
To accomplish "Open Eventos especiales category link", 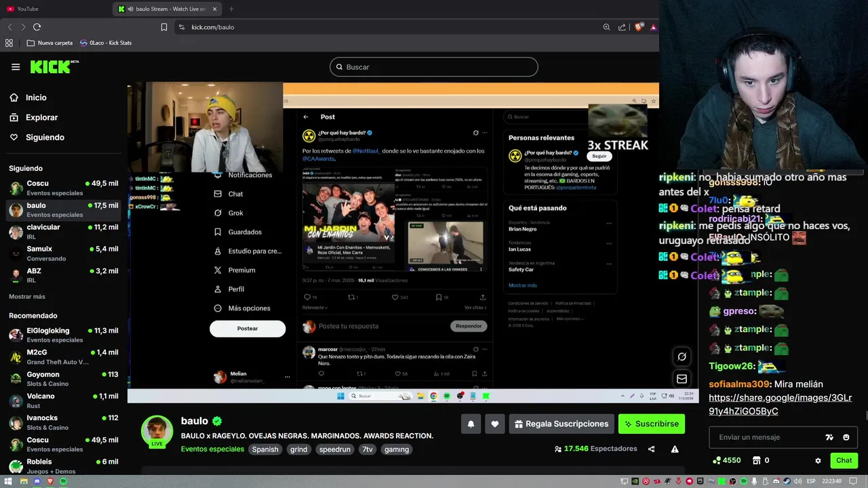I will 212,449.
